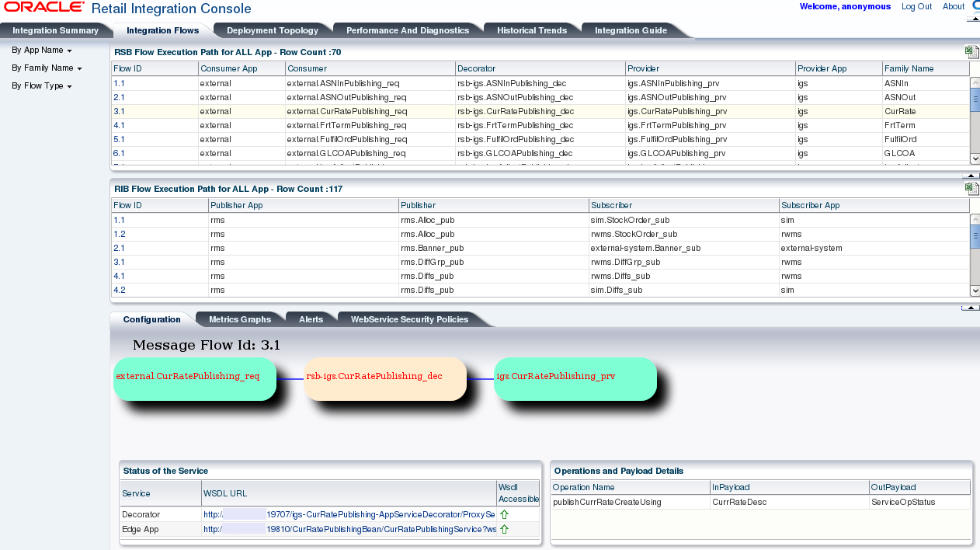Select the Configuration sub-tab
This screenshot has height=550, width=980.
[151, 319]
